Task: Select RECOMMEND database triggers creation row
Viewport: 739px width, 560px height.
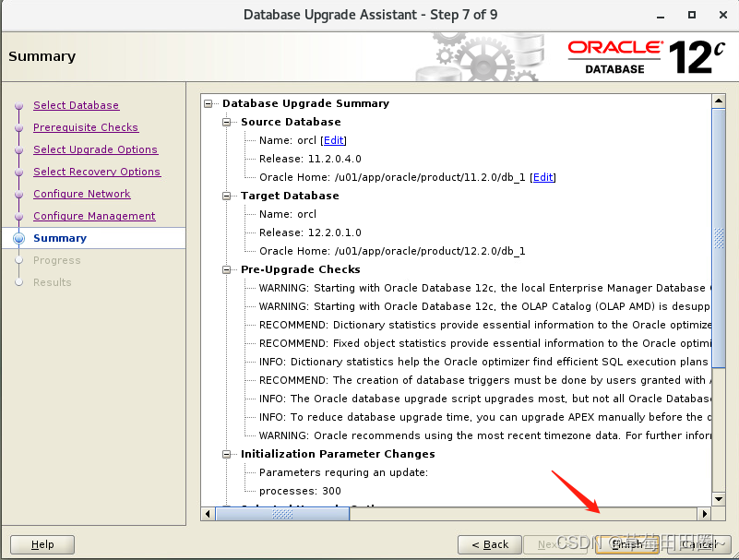Action: point(485,380)
